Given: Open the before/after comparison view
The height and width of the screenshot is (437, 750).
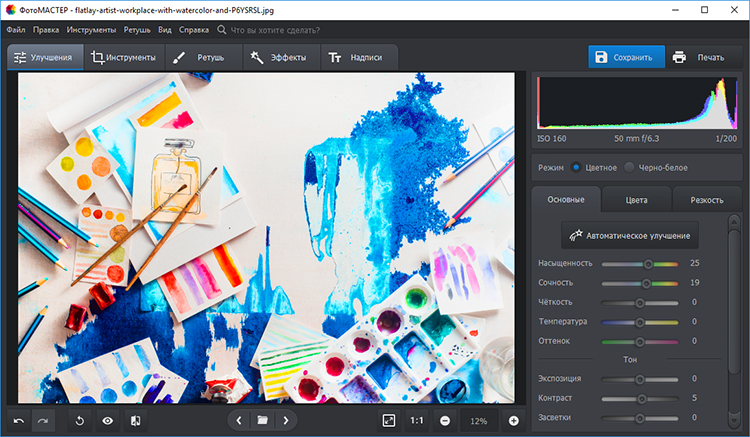Looking at the screenshot, I should click(134, 421).
